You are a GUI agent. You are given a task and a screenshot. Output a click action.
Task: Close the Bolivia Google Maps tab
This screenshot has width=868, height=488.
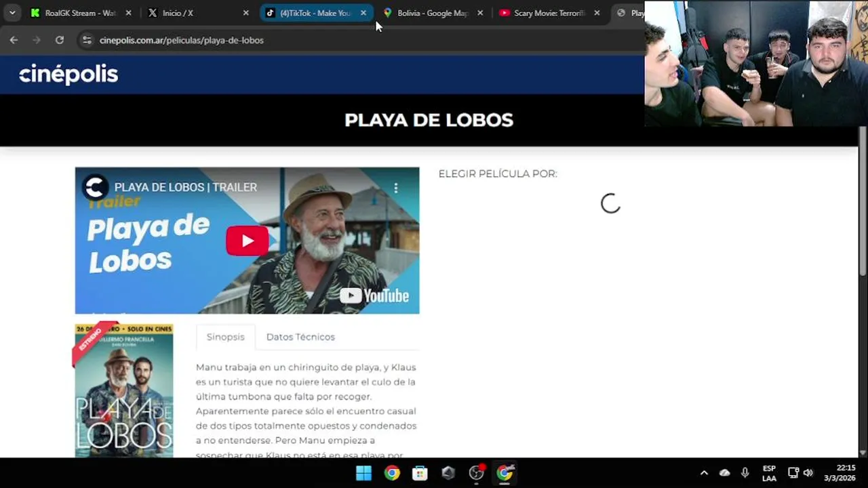coord(480,13)
